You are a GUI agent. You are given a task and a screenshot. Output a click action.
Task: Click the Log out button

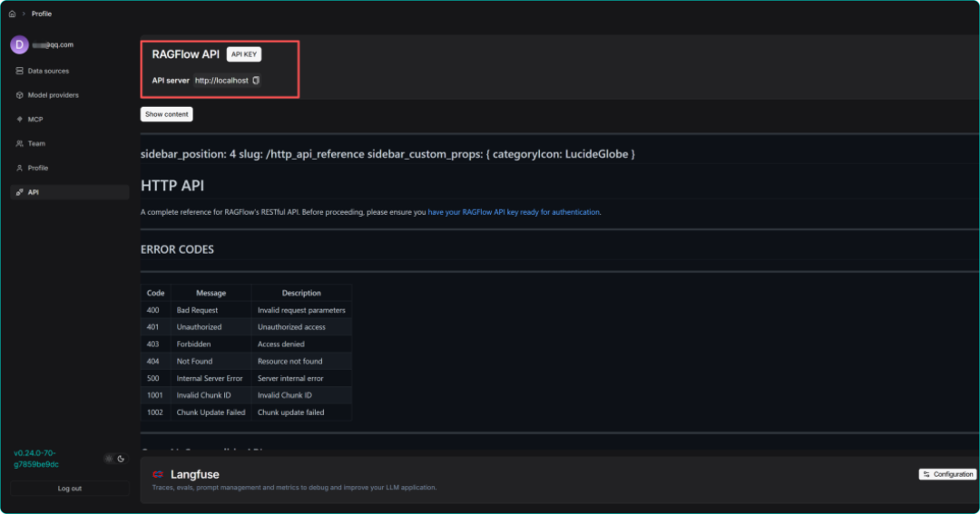click(x=69, y=489)
